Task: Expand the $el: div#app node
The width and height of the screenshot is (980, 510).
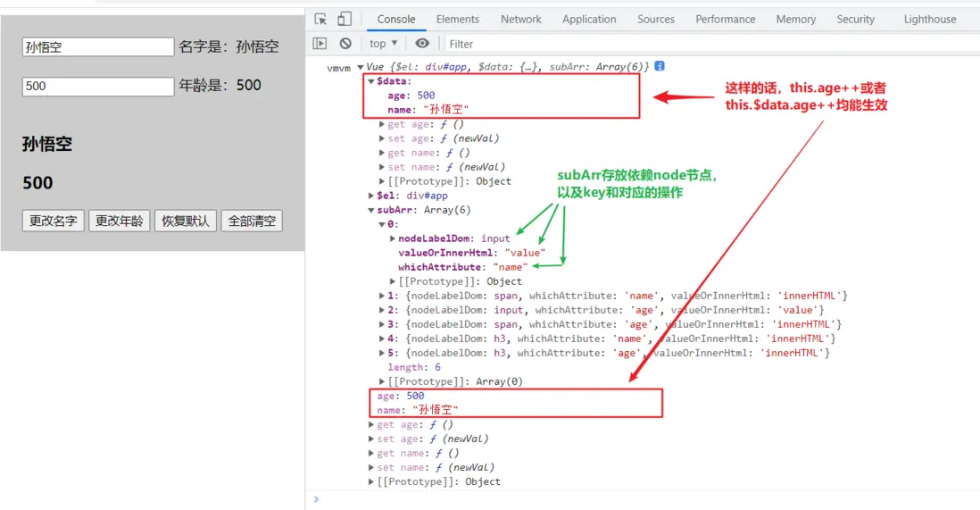Action: 371,196
